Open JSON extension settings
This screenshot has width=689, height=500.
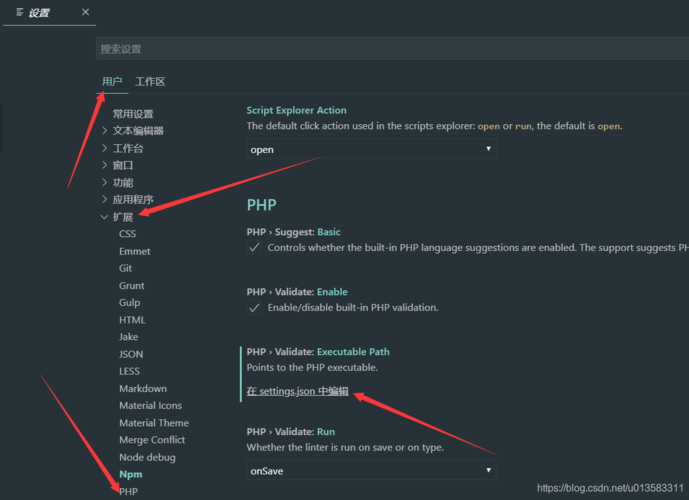coord(131,354)
